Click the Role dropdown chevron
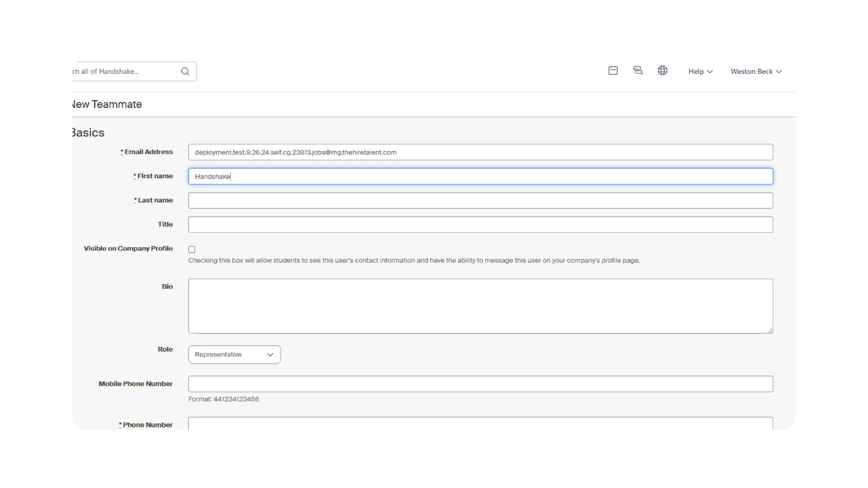 coord(270,355)
